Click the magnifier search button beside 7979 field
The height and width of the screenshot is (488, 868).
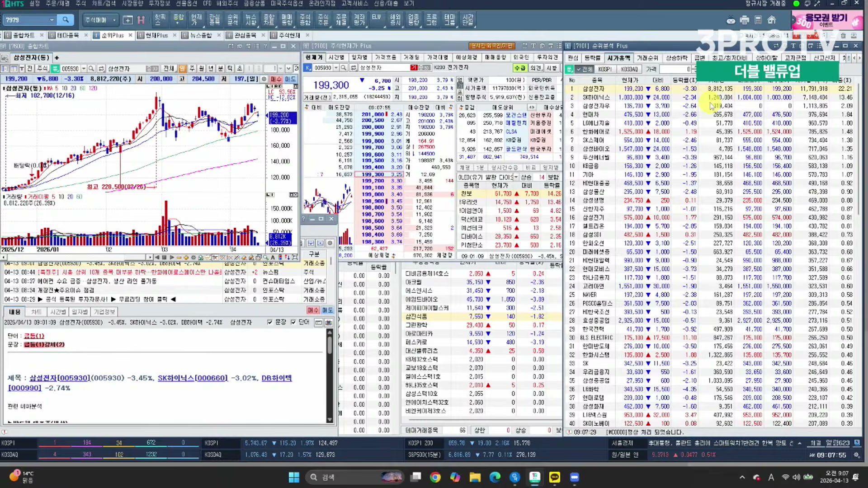click(66, 20)
